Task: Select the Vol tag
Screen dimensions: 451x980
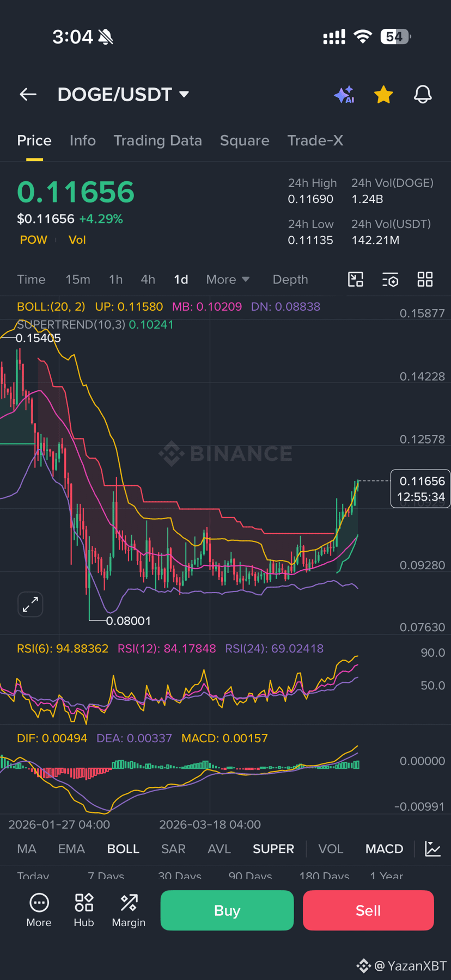Action: 77,240
